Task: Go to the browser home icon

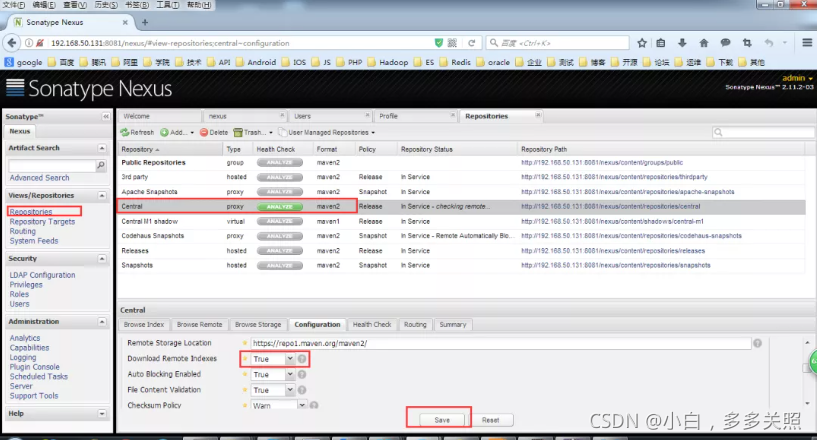Action: click(x=703, y=43)
